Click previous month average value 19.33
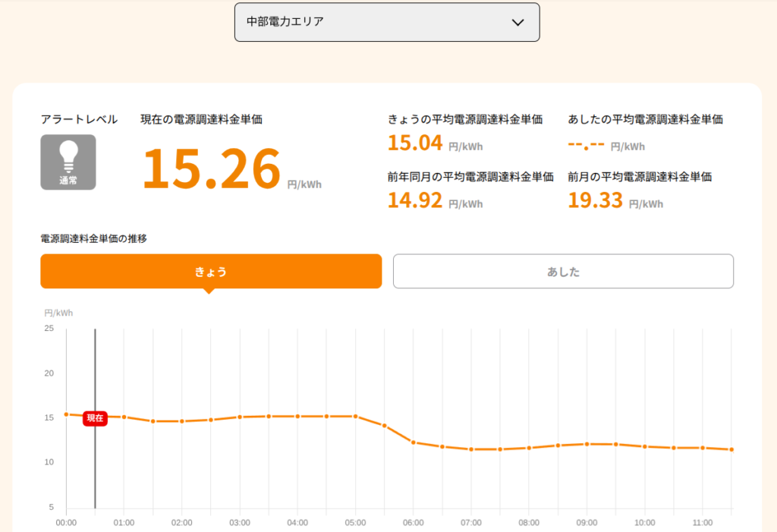Viewport: 777px width, 532px height. coord(595,200)
